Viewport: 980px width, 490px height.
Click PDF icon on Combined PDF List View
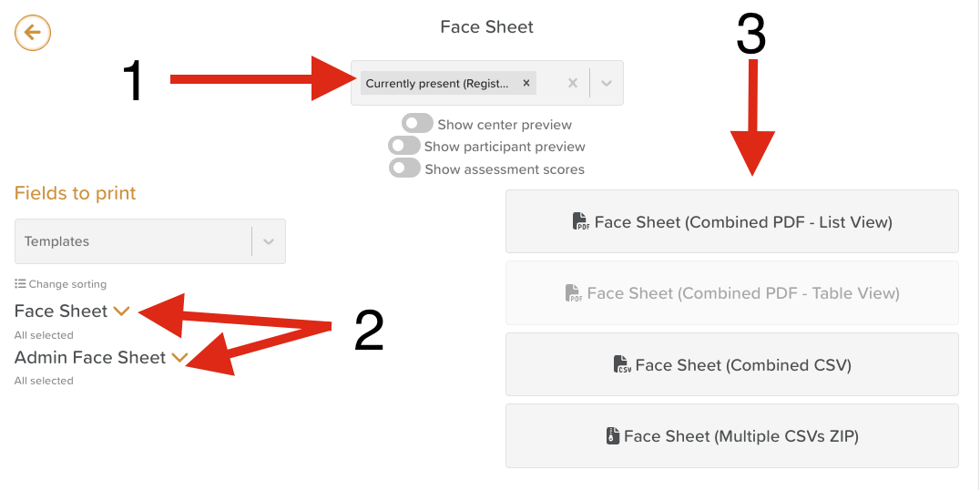581,222
